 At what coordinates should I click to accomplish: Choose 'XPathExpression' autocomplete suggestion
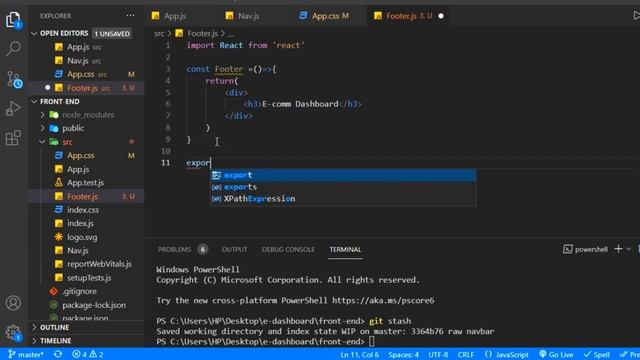[343, 199]
